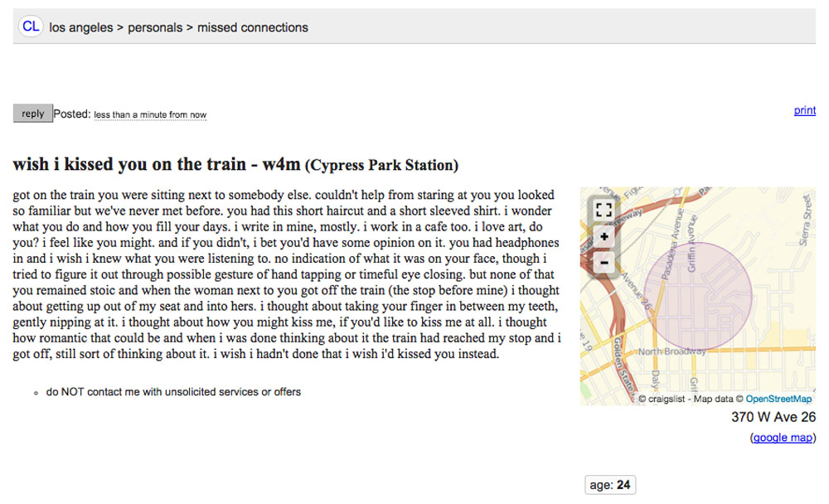Open the los angeles breadcrumb link
The width and height of the screenshot is (829, 504).
pyautogui.click(x=81, y=27)
